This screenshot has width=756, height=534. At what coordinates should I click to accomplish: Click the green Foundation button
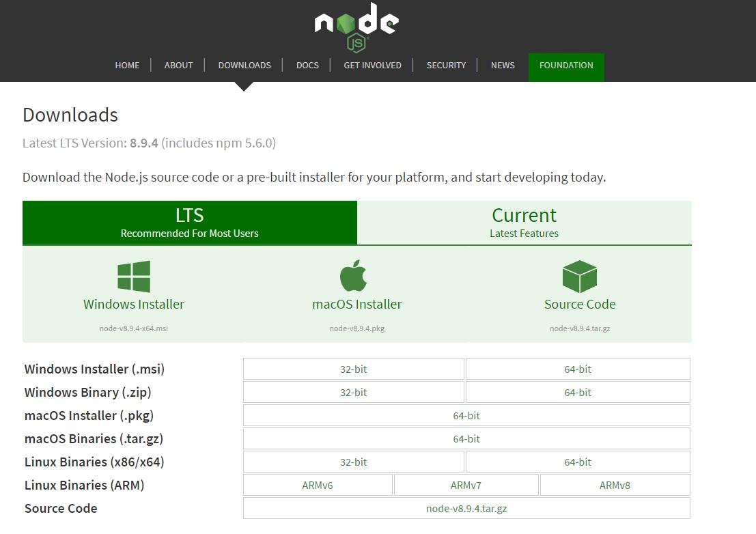566,66
